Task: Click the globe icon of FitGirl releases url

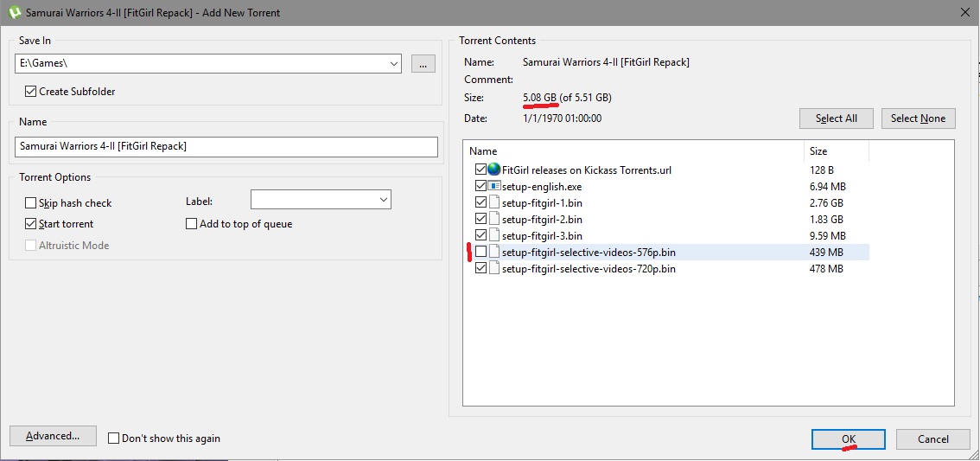Action: (x=493, y=170)
